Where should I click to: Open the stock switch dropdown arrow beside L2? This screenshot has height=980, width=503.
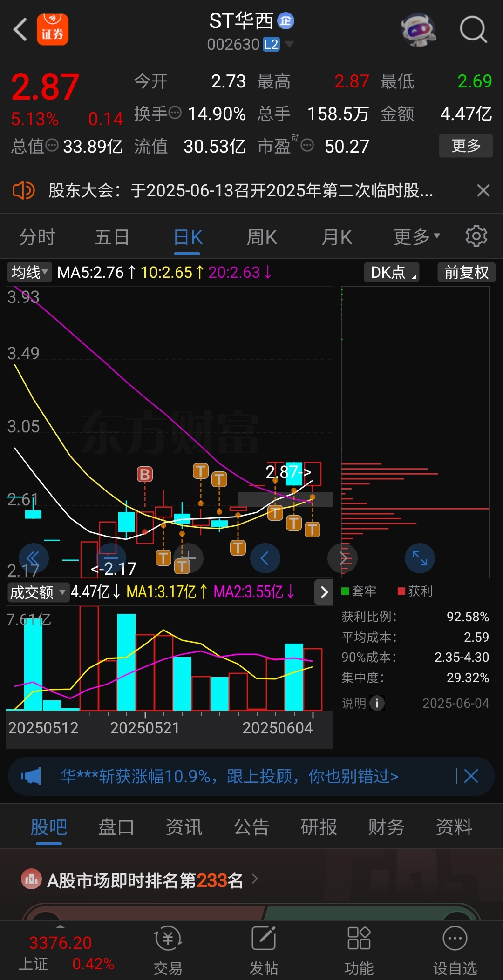(x=289, y=44)
